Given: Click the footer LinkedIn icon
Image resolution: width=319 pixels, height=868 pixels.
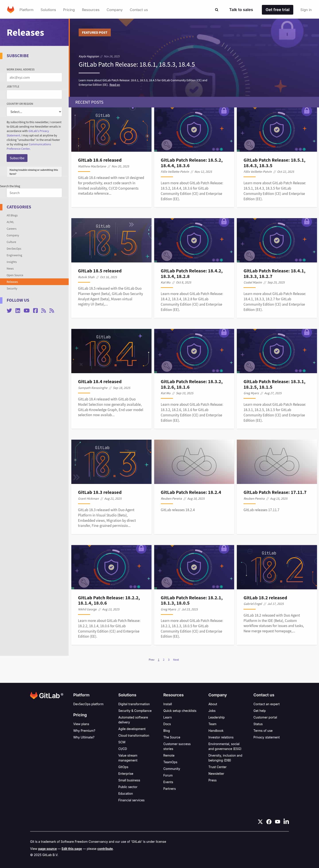Looking at the screenshot, I should pyautogui.click(x=286, y=821).
